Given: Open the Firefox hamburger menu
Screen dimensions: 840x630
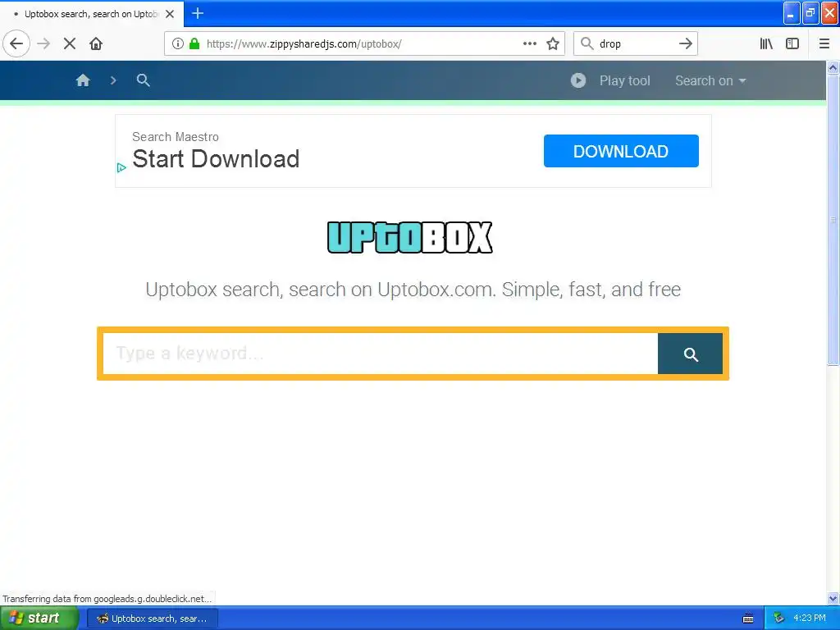Looking at the screenshot, I should 824,43.
